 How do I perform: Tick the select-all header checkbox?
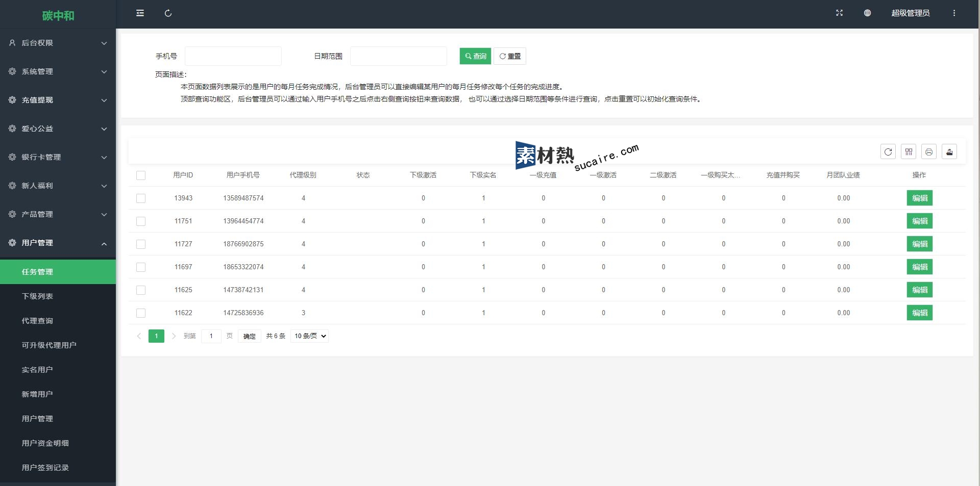141,175
